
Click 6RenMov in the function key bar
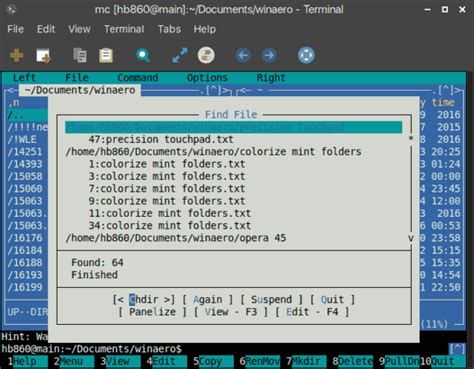click(259, 361)
